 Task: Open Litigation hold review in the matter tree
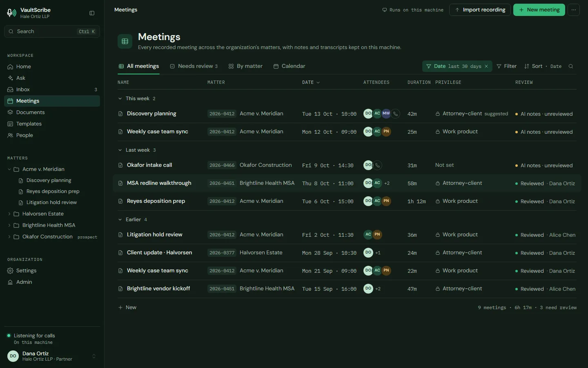click(51, 202)
